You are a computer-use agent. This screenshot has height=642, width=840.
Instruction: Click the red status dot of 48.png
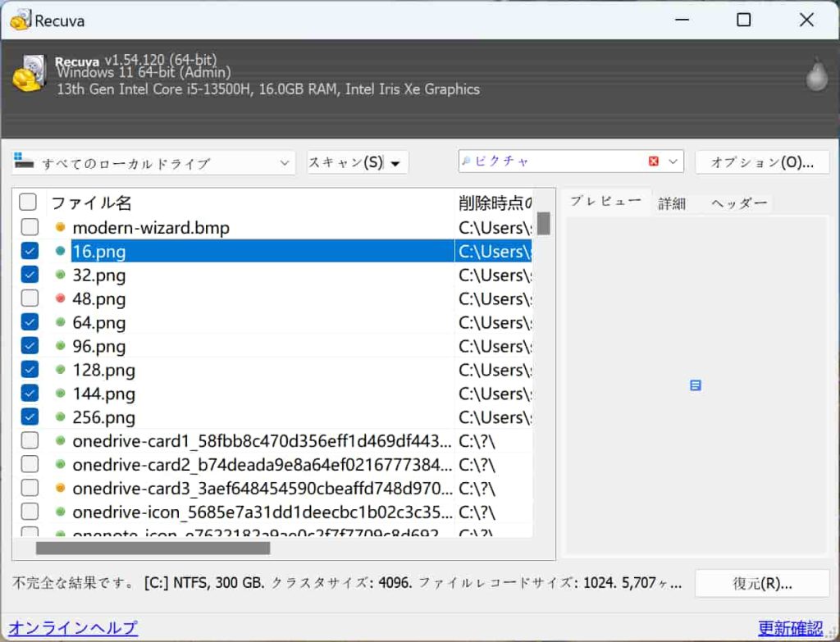coord(60,298)
